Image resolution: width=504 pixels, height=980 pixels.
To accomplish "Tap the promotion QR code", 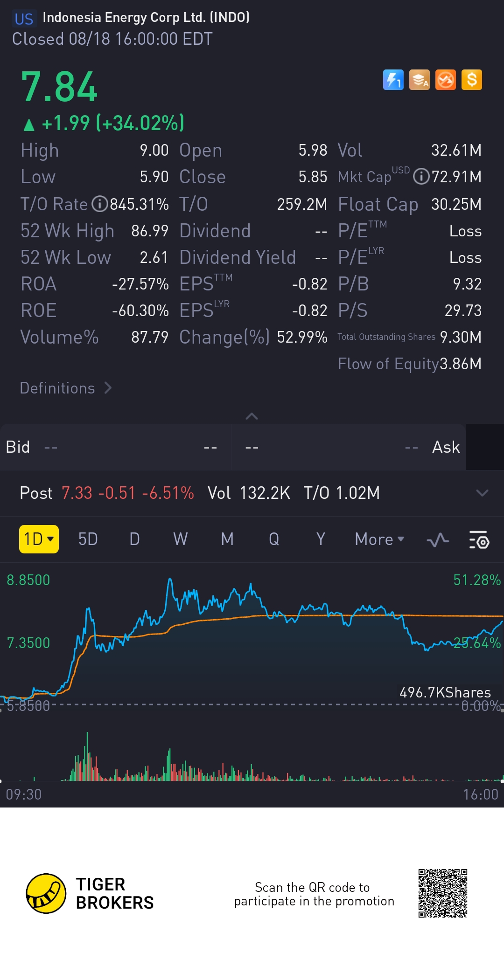I will coord(442,893).
